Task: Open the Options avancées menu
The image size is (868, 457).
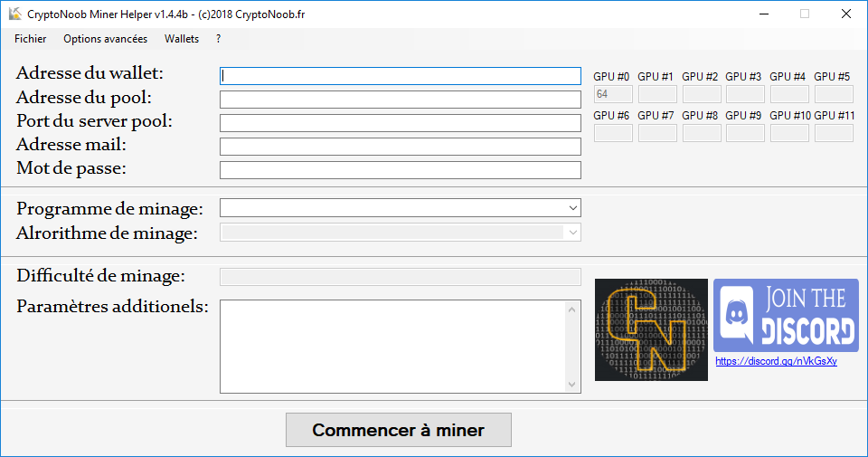Action: [x=105, y=39]
